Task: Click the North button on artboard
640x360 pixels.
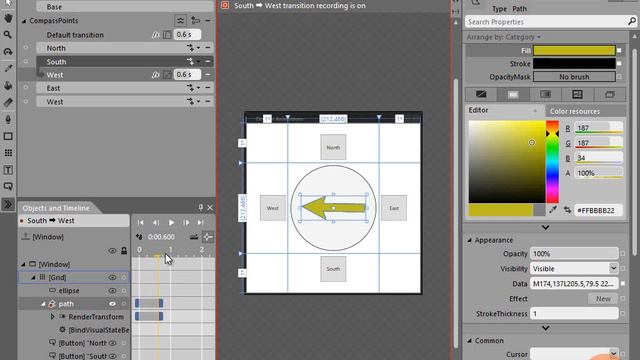Action: (333, 147)
